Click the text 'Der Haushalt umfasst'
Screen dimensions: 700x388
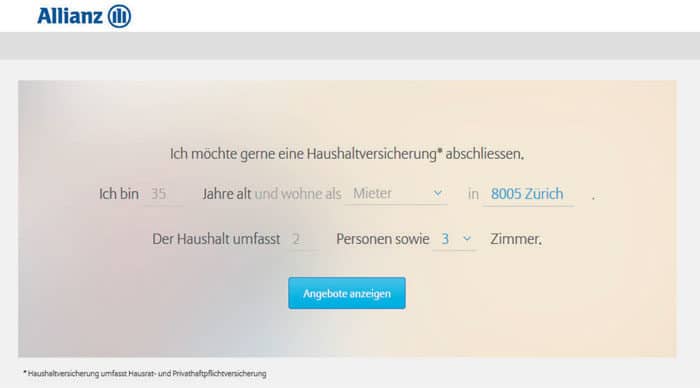(216, 239)
